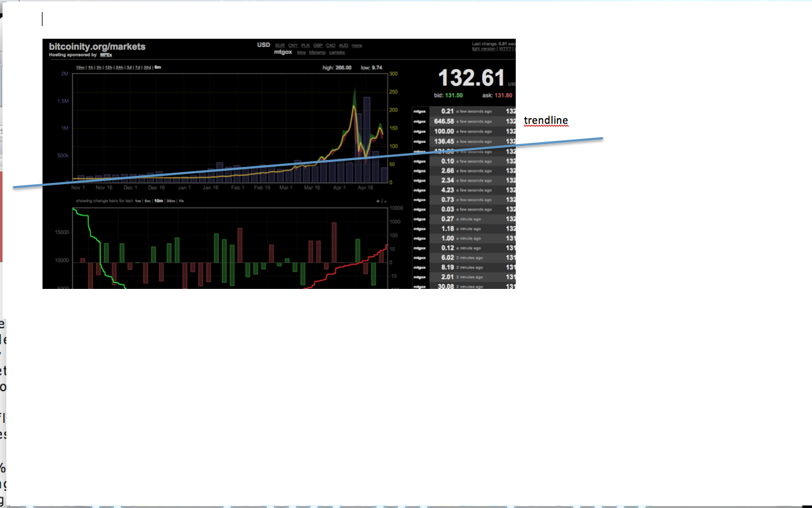Switch currency to CAD
Viewport: 812px width, 508px height.
pyautogui.click(x=331, y=46)
